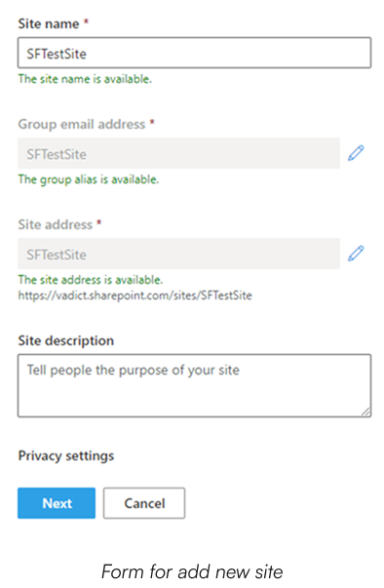The image size is (384, 588).
Task: Cancel the new site form
Action: coord(144,503)
